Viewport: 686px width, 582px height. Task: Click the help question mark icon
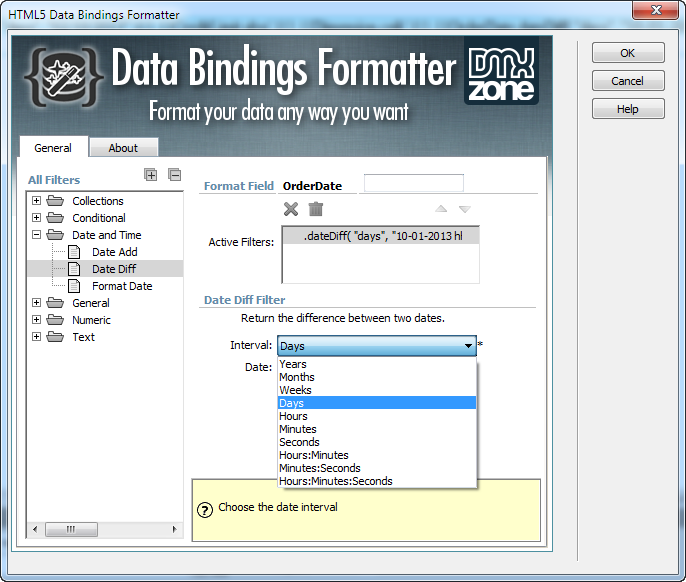coord(205,510)
